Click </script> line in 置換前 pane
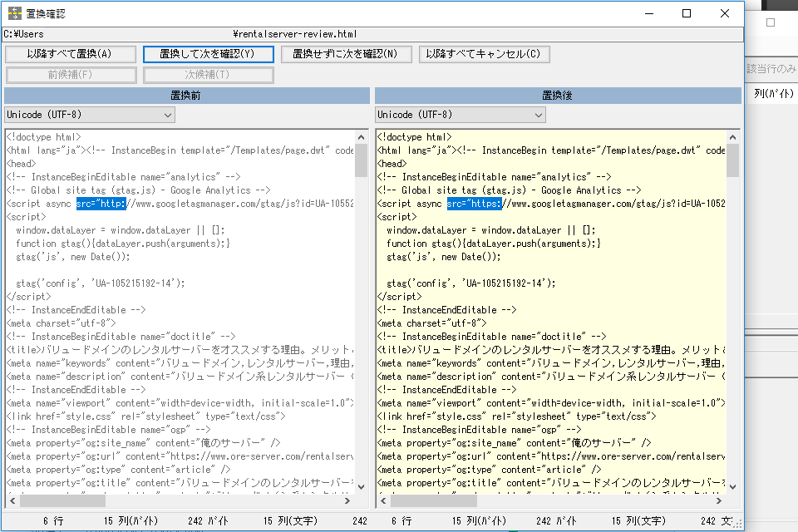Image resolution: width=798 pixels, height=532 pixels. [28, 297]
